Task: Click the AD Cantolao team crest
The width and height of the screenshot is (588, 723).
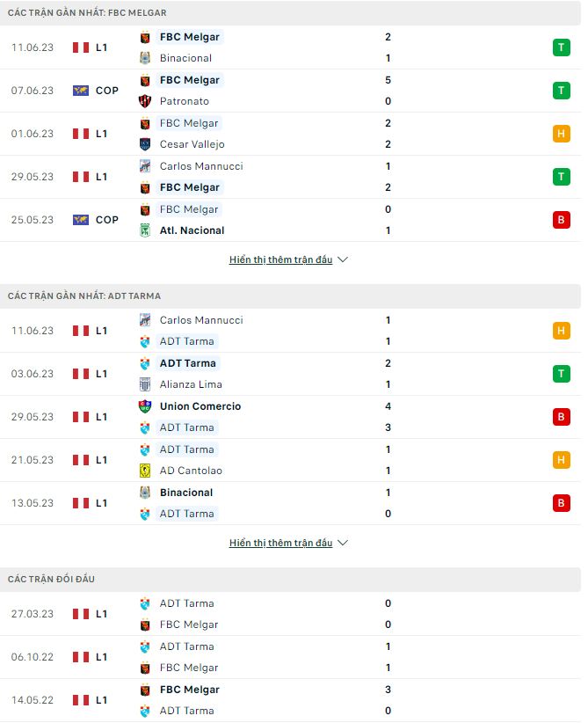Action: coord(146,471)
